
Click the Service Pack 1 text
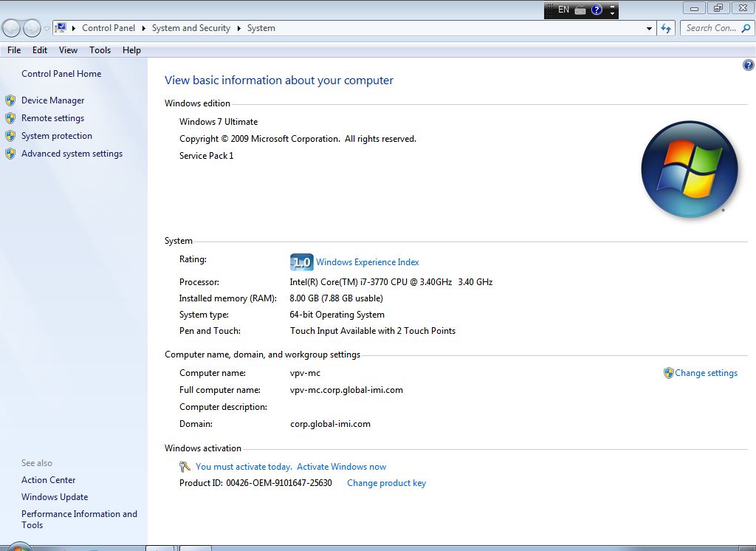[x=207, y=155]
